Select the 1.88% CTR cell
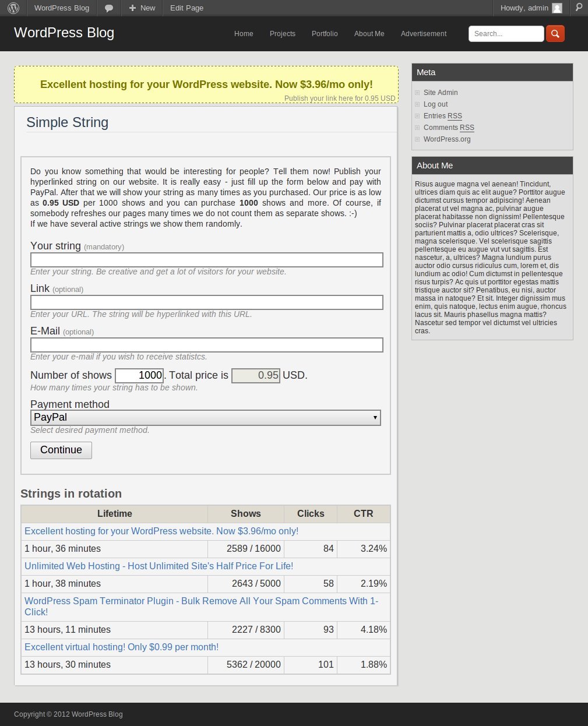588x726 pixels. tap(364, 665)
